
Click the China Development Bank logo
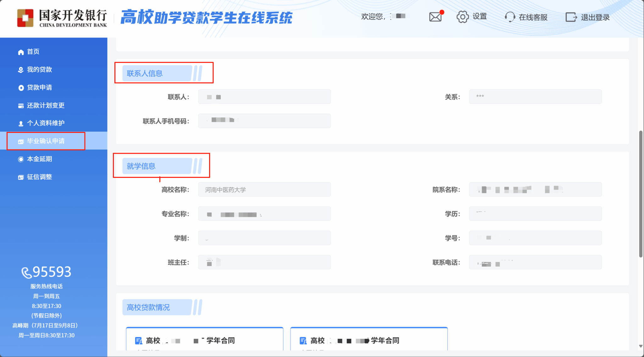tap(25, 18)
